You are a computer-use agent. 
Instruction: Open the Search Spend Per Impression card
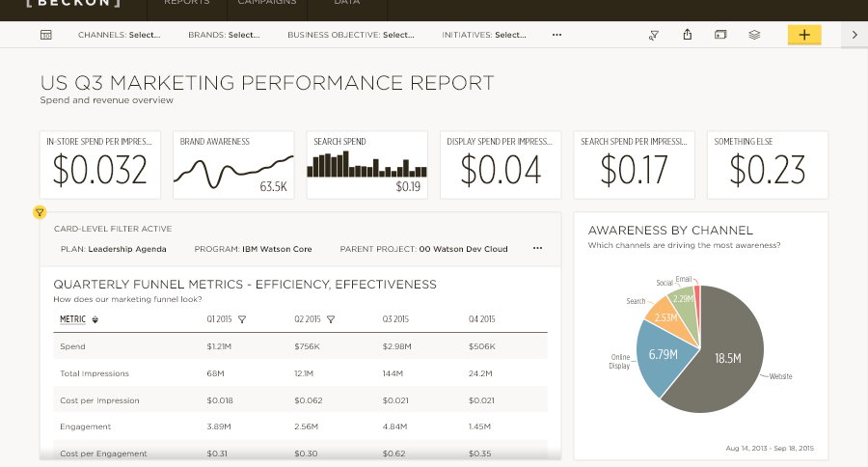pyautogui.click(x=634, y=165)
